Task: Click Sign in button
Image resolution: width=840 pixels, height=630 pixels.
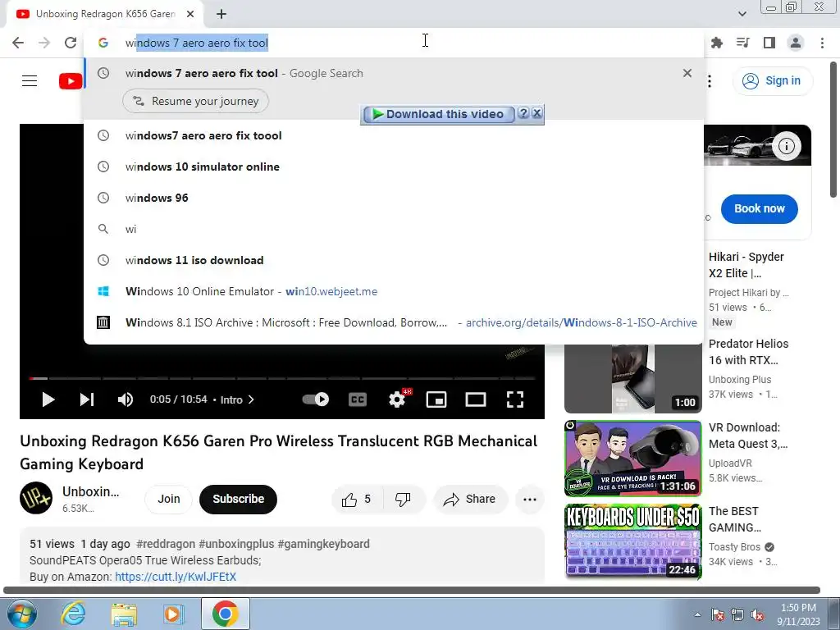Action: (772, 81)
